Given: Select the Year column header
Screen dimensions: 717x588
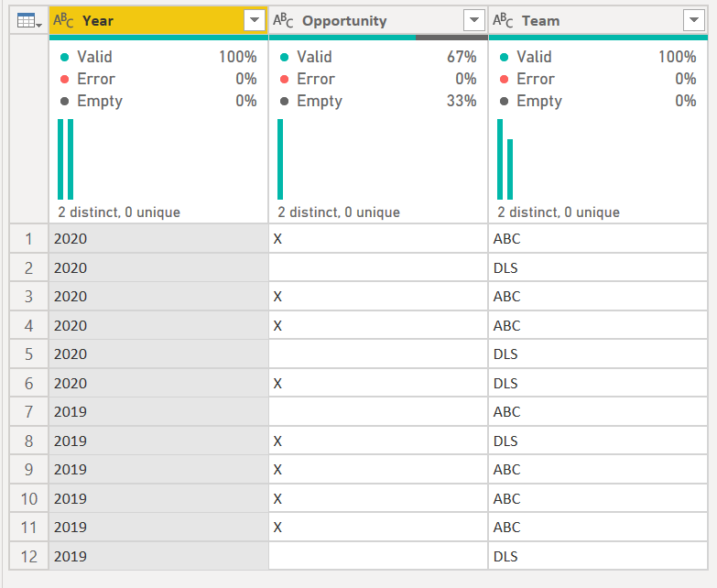Looking at the screenshot, I should click(158, 20).
